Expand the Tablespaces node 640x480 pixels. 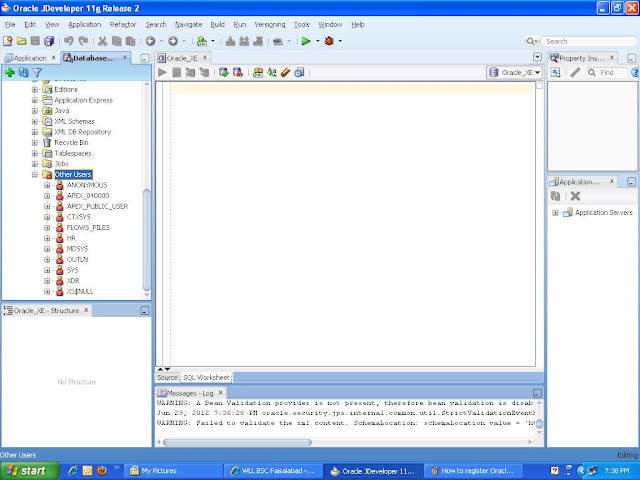[35, 153]
